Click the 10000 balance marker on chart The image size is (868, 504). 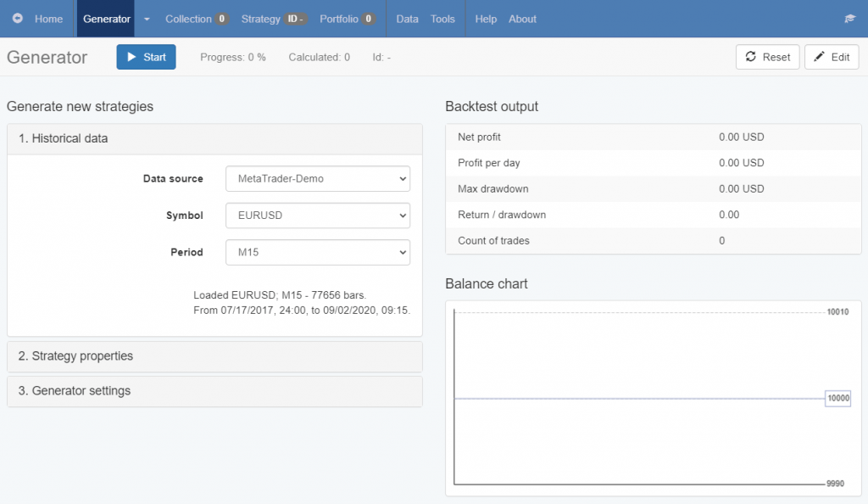coord(837,398)
